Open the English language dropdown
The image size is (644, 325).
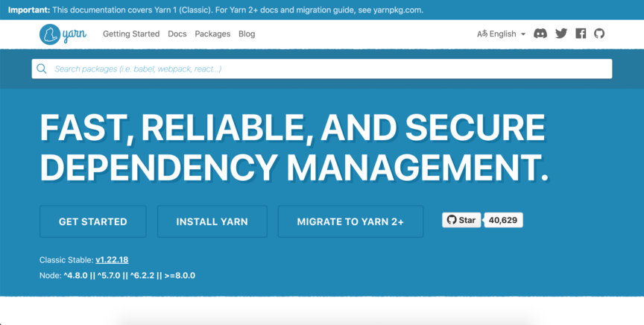(502, 34)
